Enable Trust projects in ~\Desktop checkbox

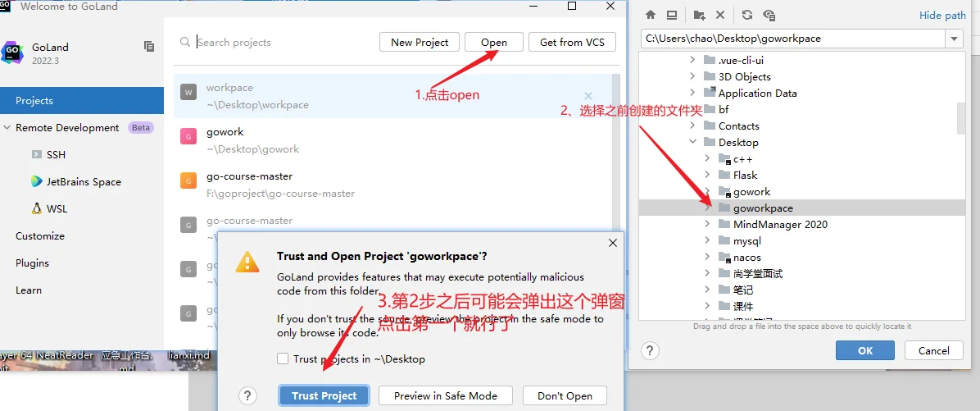283,359
